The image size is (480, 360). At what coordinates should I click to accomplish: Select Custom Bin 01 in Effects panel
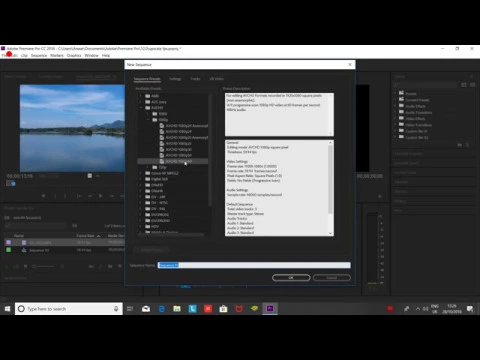(417, 131)
